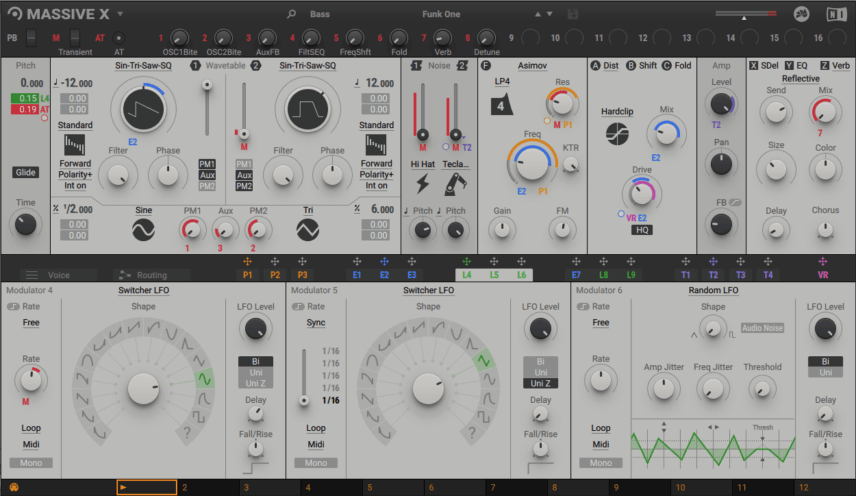Toggle the Glide button
The image size is (856, 496).
(x=26, y=172)
